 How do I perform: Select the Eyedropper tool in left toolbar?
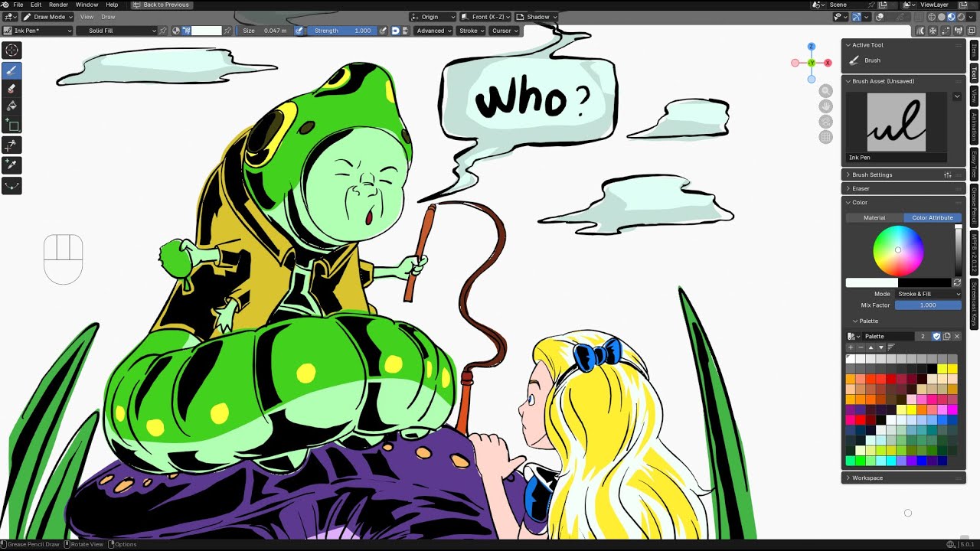point(12,165)
